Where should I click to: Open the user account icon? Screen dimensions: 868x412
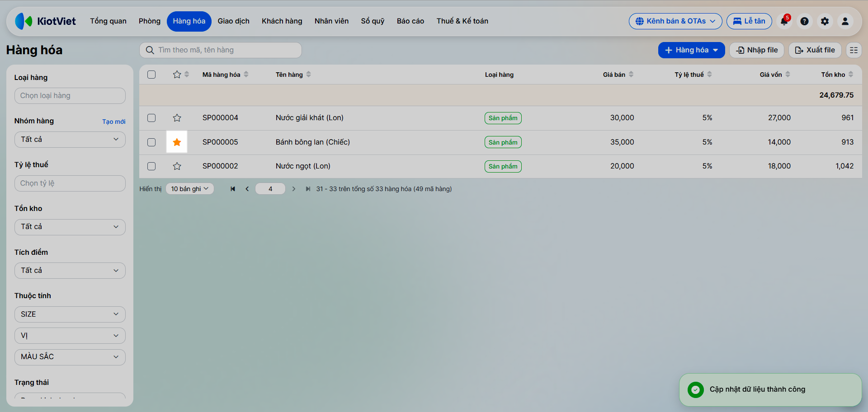(845, 21)
